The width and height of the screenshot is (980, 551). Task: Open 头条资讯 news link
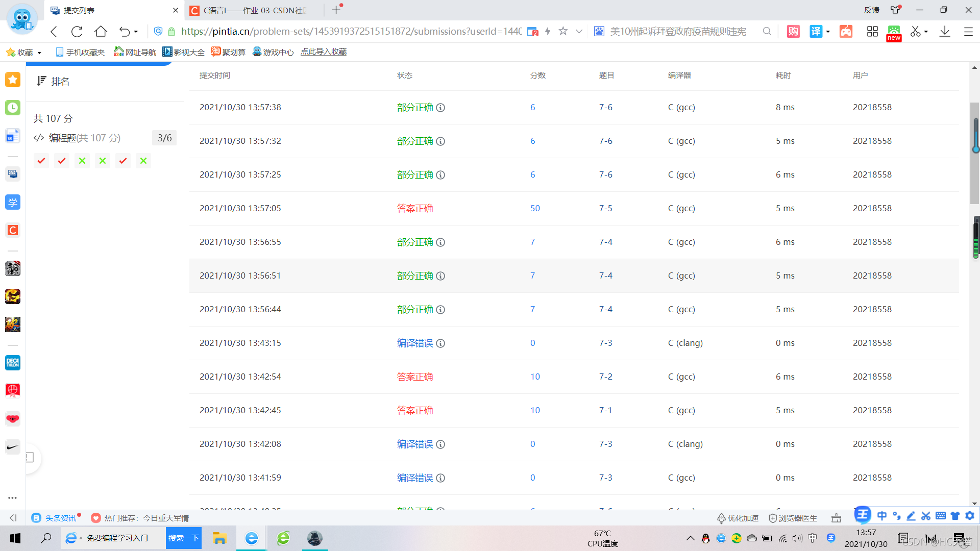[55, 518]
